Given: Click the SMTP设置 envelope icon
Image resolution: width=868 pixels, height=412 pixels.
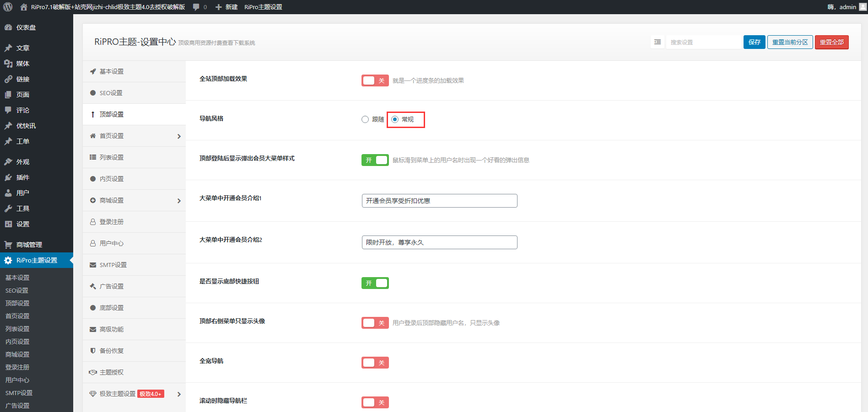Looking at the screenshot, I should (x=92, y=264).
